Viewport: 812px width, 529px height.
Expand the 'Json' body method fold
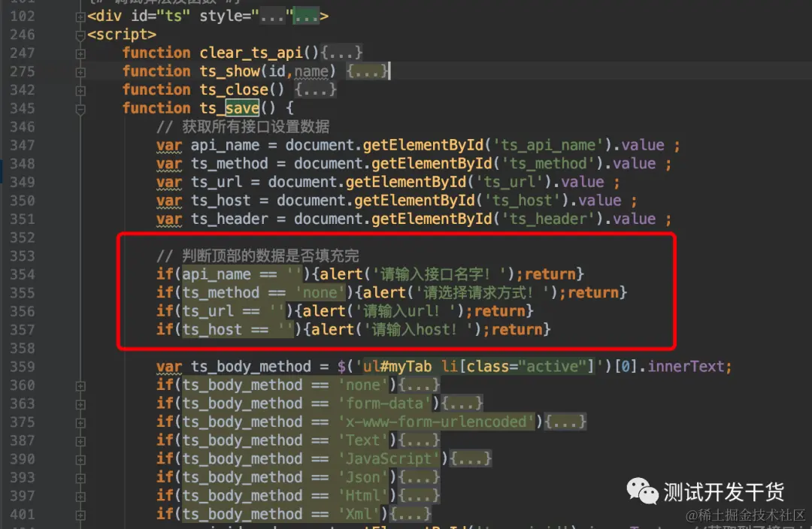(80, 478)
